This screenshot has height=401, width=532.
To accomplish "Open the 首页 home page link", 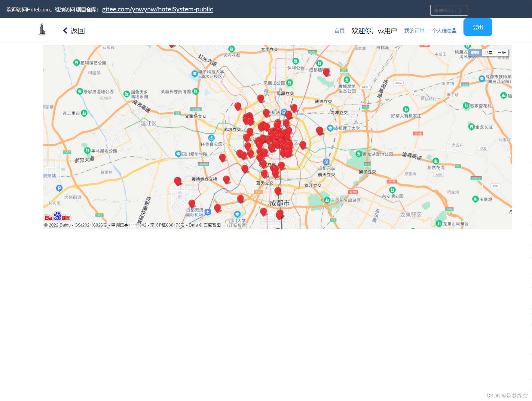I will coord(339,31).
